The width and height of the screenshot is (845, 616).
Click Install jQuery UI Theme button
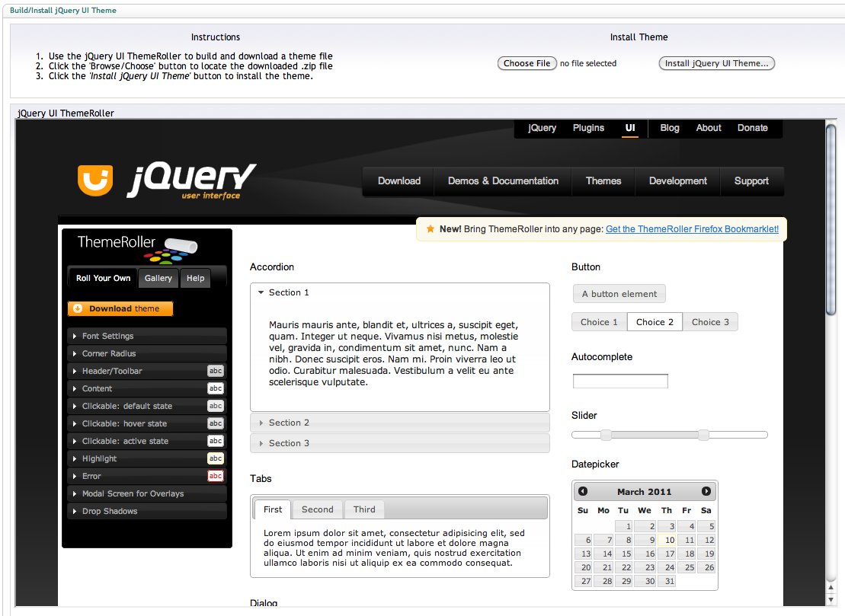717,63
